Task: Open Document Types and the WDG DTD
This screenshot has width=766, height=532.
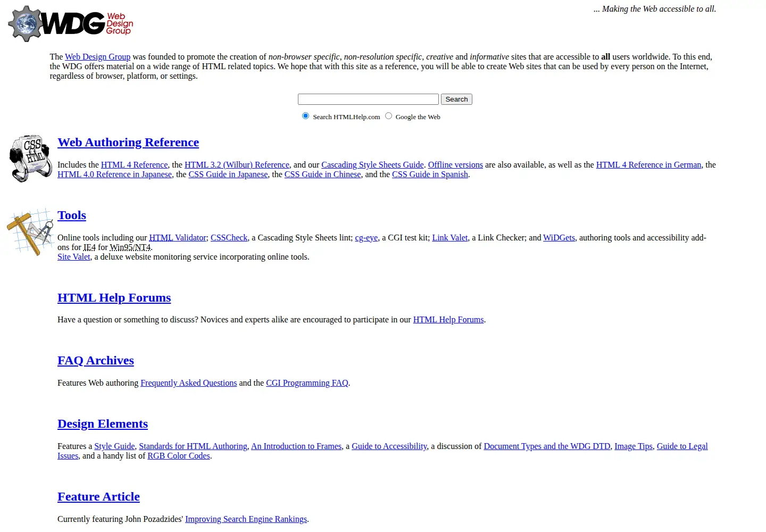Action: (x=547, y=446)
